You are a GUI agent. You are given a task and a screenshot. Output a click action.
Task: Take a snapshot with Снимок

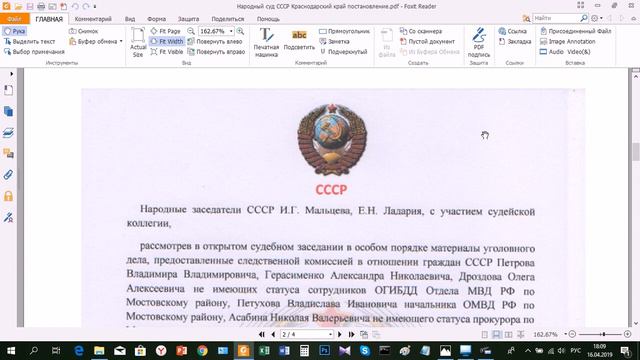coord(84,31)
